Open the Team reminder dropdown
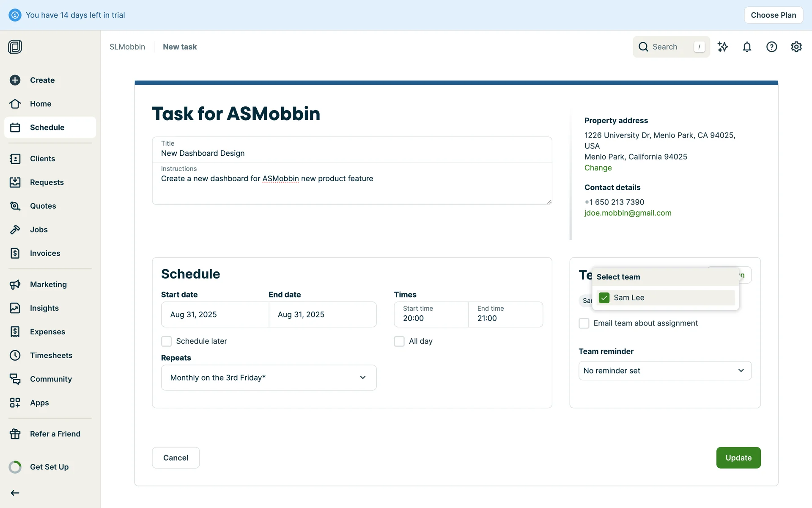The image size is (812, 508). 664,370
